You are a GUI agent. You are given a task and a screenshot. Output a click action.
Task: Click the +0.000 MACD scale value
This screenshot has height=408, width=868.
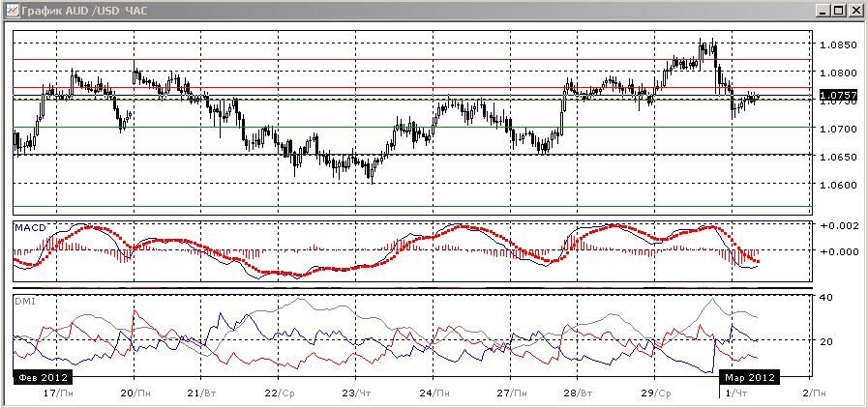tap(840, 251)
